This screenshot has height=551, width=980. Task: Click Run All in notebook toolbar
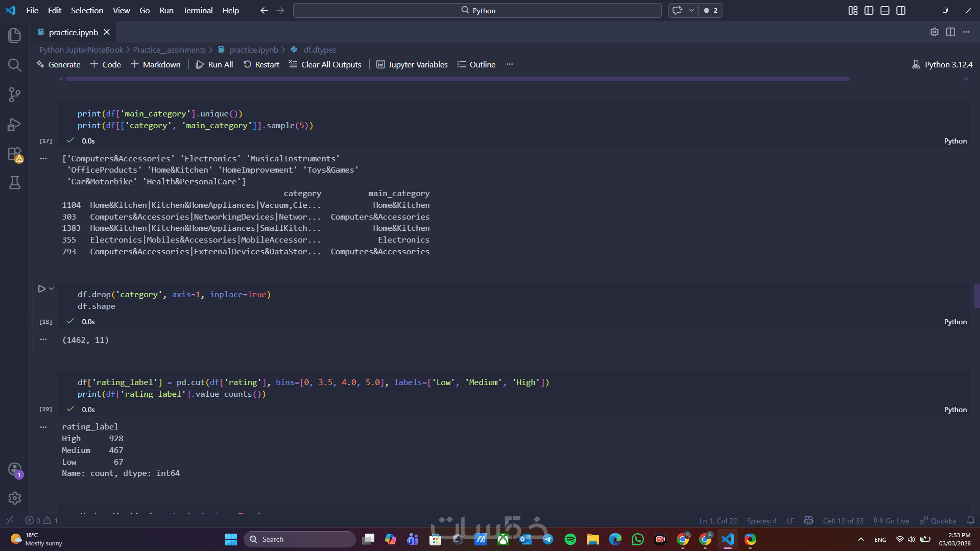[214, 64]
